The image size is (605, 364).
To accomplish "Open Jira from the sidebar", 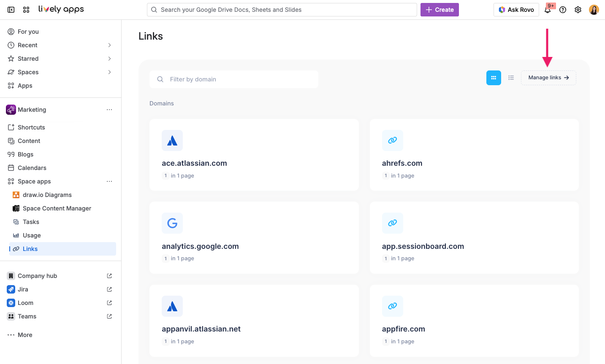I will [x=23, y=289].
